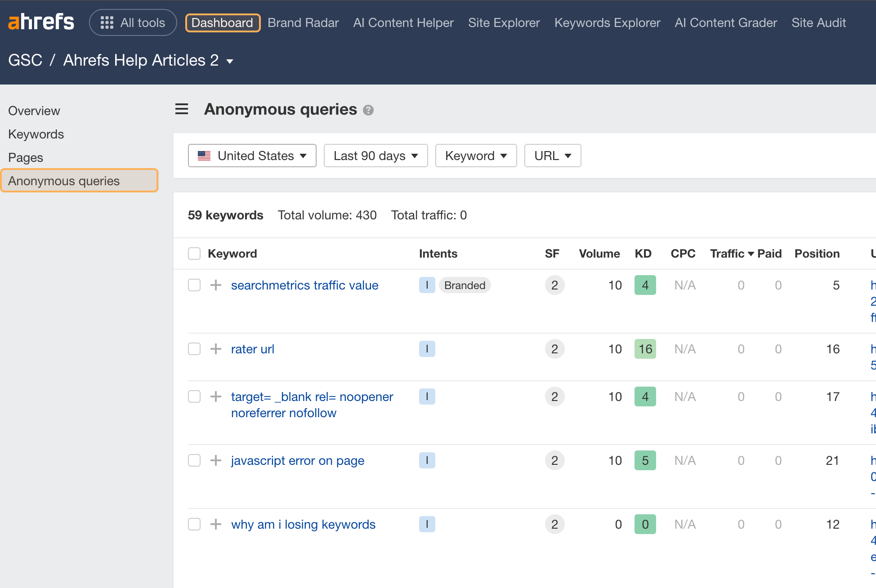876x588 pixels.
Task: Click the intent badge for 'javascript error on page'
Action: point(427,460)
